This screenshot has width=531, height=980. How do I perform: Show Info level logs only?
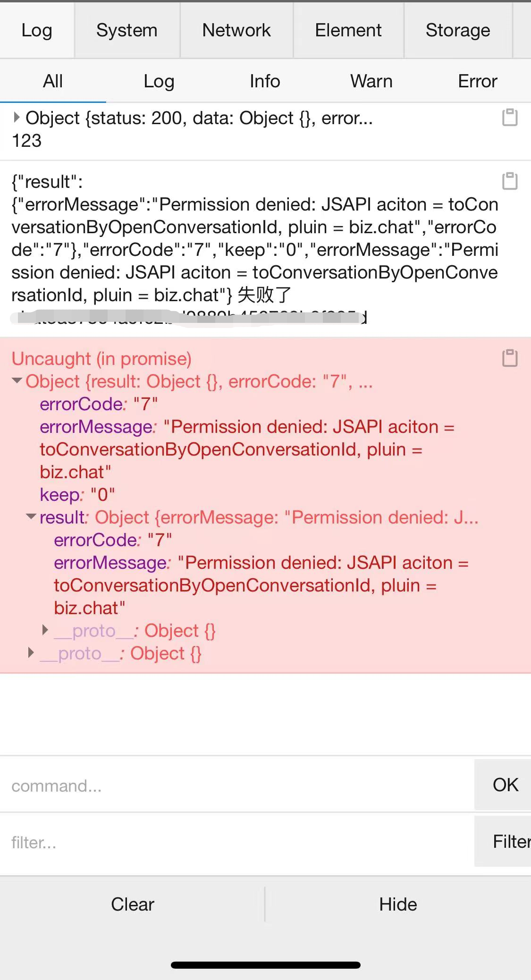click(265, 81)
